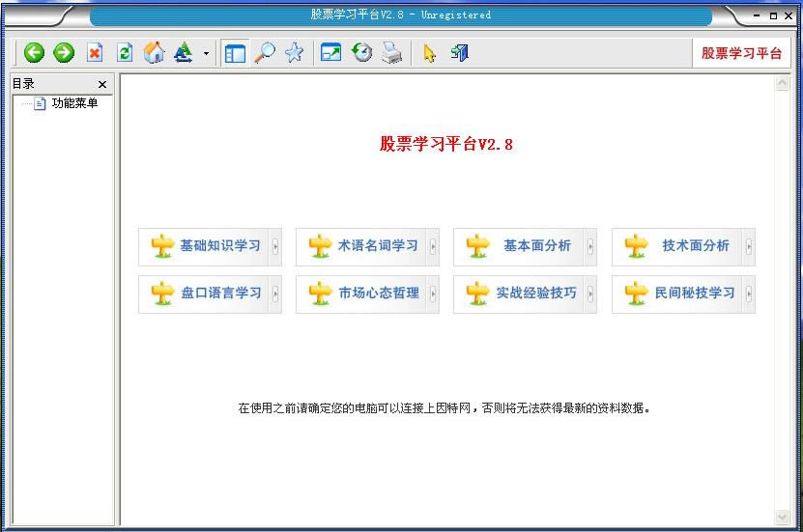
Task: Click the scrollbar down arrow
Action: [782, 518]
